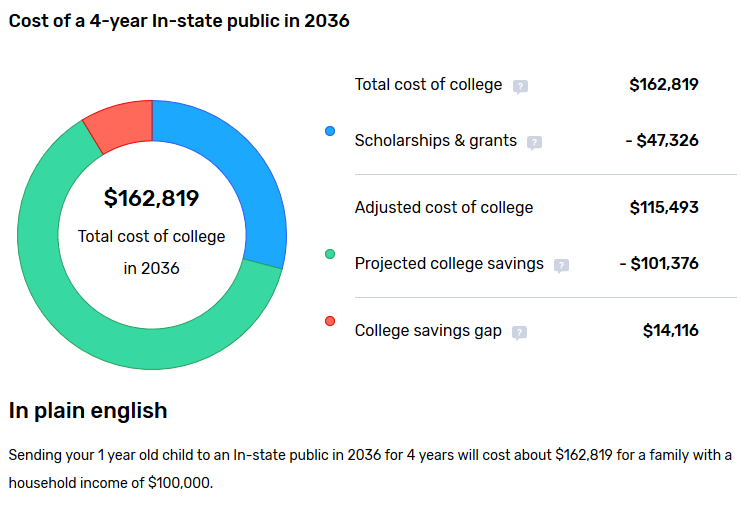Click the Adjusted cost of college label
Viewport: 741px width, 510px height.
[444, 208]
